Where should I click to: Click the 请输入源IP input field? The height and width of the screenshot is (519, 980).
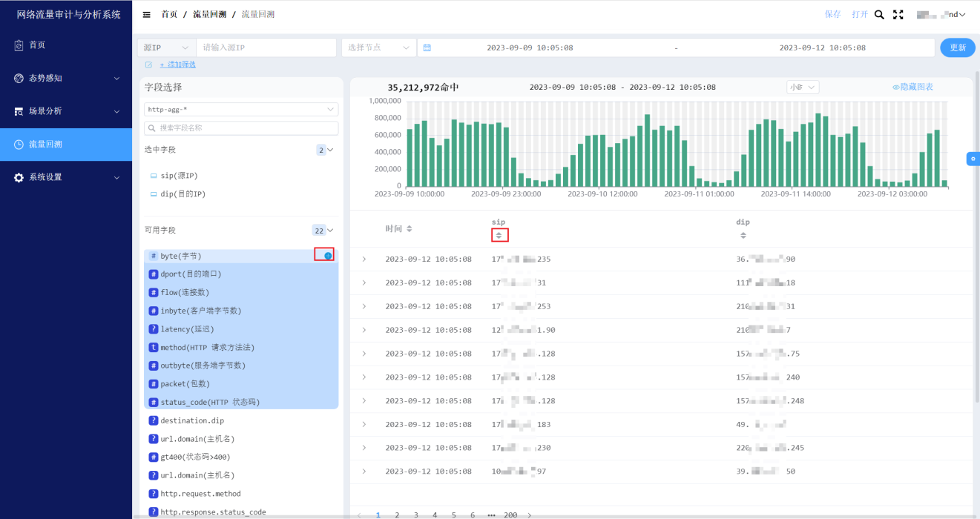[x=266, y=47]
